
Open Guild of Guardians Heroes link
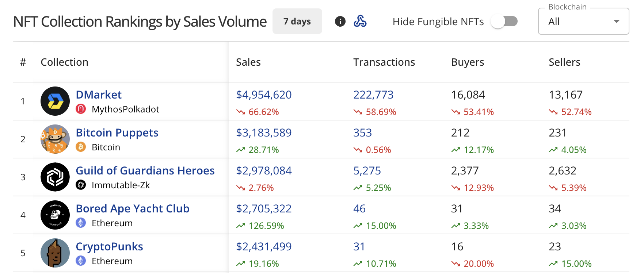[145, 170]
